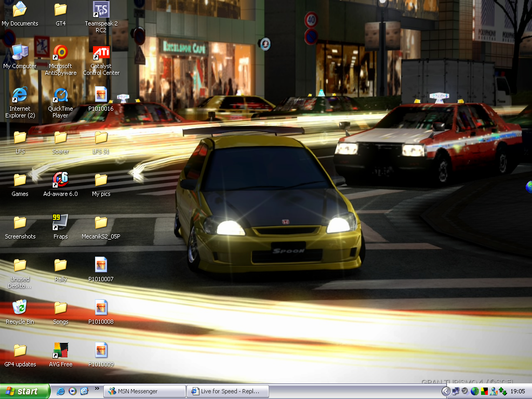Select the LFS folder
This screenshot has height=399, width=532.
pyautogui.click(x=20, y=142)
